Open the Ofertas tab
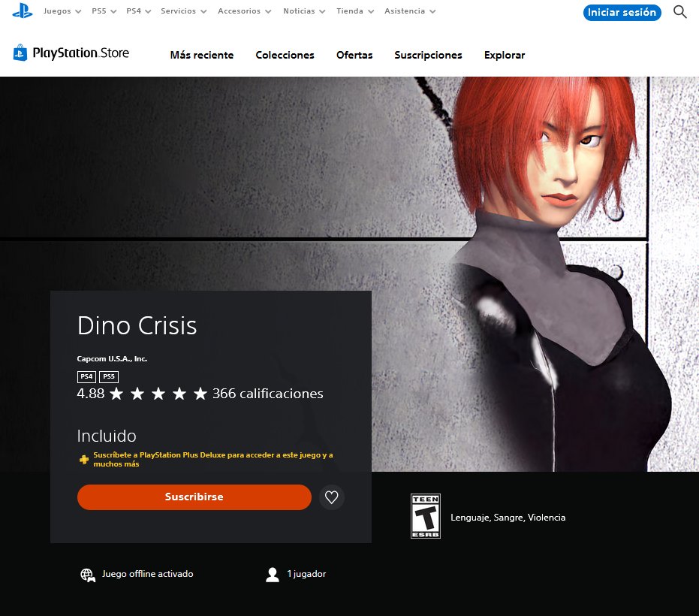Screen dimensions: 699x616 [x=354, y=55]
